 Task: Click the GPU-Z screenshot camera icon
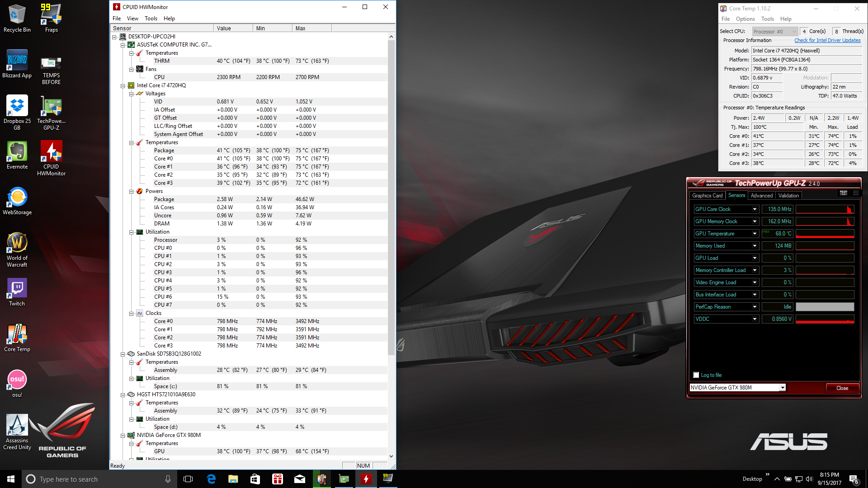pyautogui.click(x=844, y=193)
